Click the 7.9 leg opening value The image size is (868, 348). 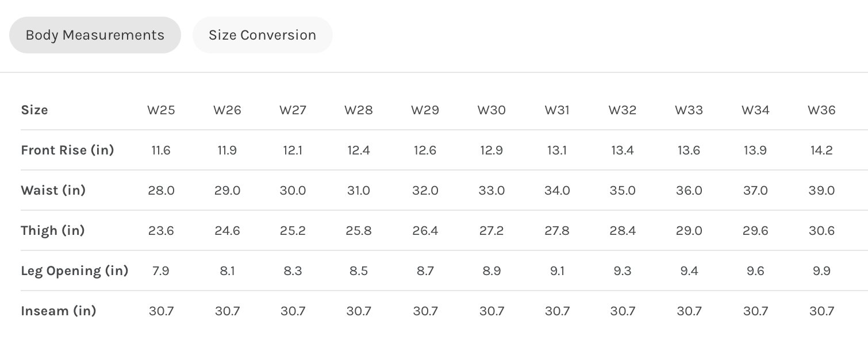pyautogui.click(x=161, y=270)
